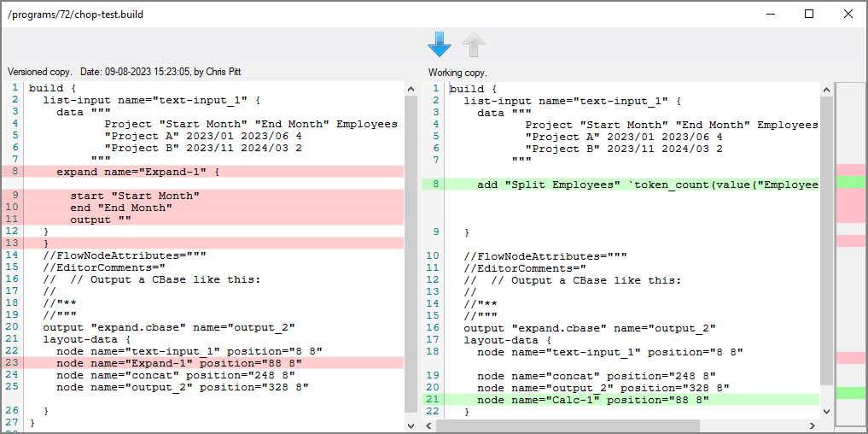Viewport: 868px width, 434px height.
Task: Maximize the chop-test.build diff window
Action: (x=809, y=14)
